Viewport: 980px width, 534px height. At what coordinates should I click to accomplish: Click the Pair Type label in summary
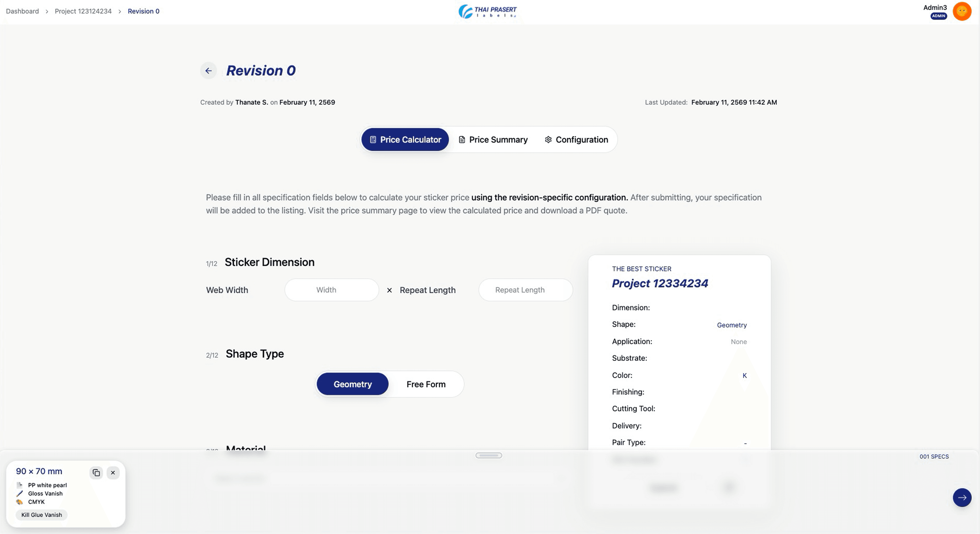(629, 443)
